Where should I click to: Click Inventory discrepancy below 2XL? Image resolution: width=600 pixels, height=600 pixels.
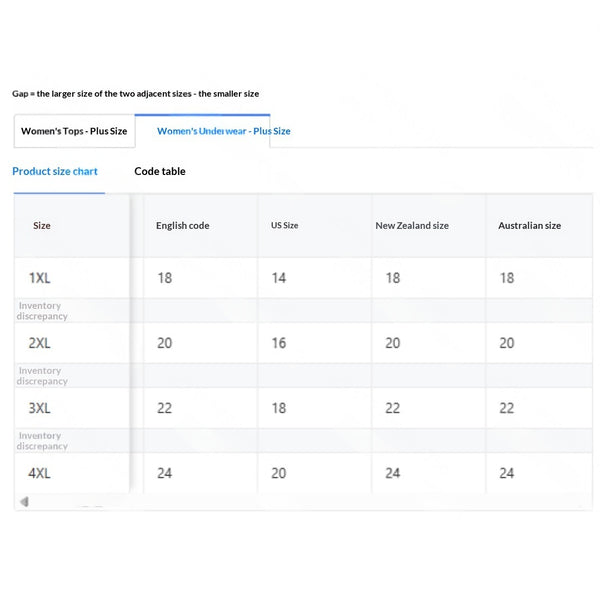42,376
